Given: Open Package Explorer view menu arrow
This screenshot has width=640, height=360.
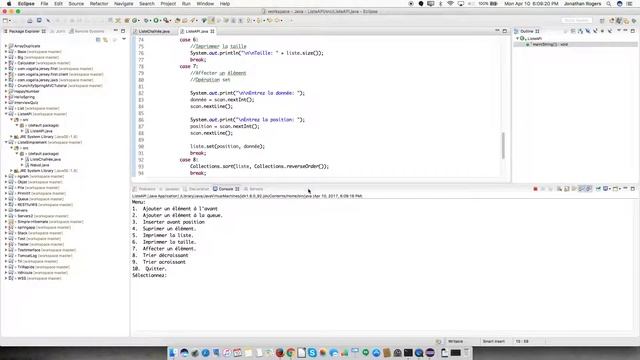Looking at the screenshot, I should [124, 40].
